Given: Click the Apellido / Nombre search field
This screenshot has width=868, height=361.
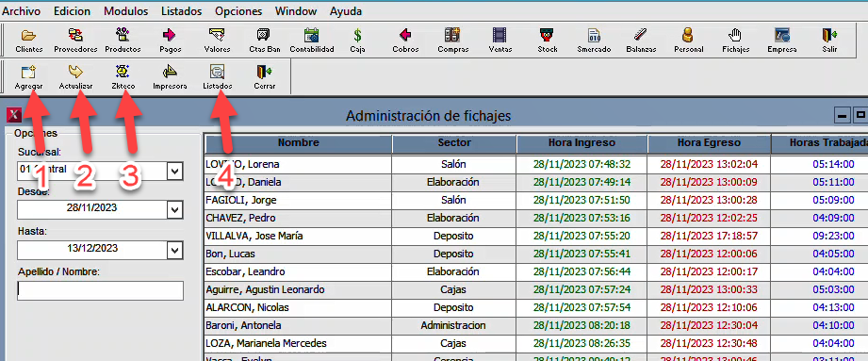Looking at the screenshot, I should tap(100, 290).
